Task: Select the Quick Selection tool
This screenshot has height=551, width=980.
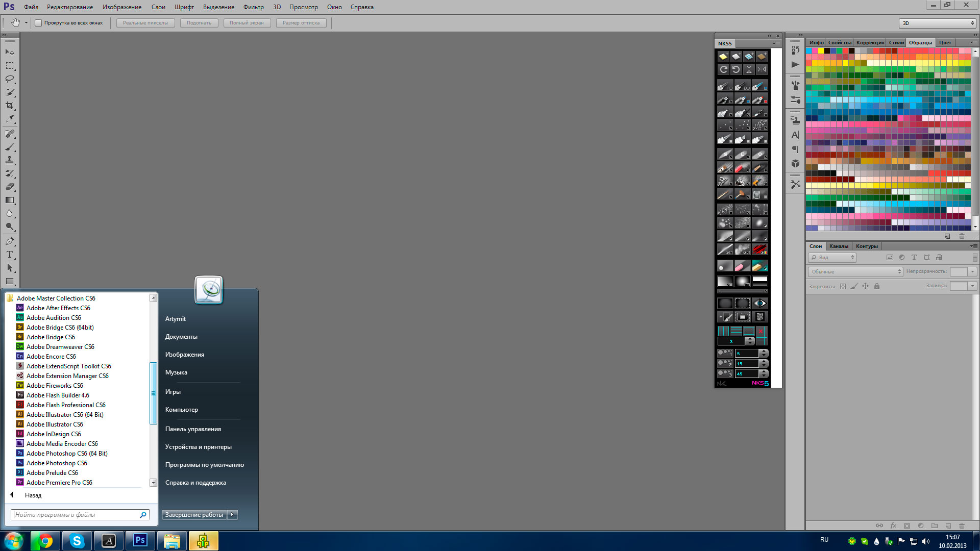Action: click(x=10, y=92)
